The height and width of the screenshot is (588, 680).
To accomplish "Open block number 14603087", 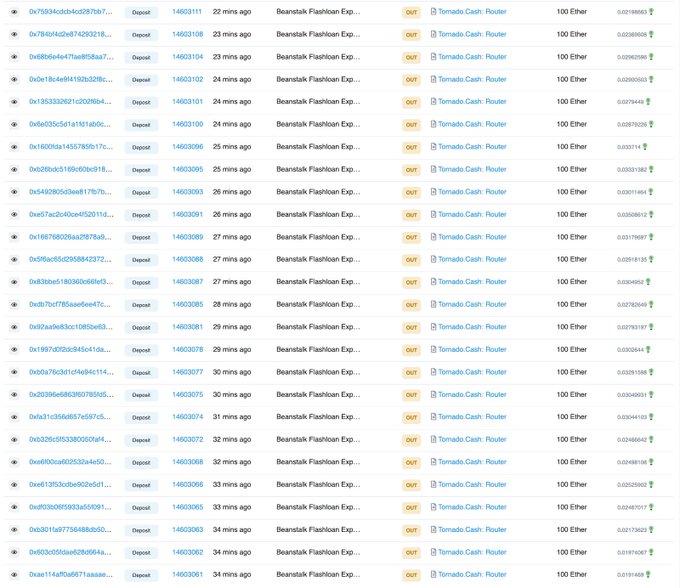I will click(187, 282).
